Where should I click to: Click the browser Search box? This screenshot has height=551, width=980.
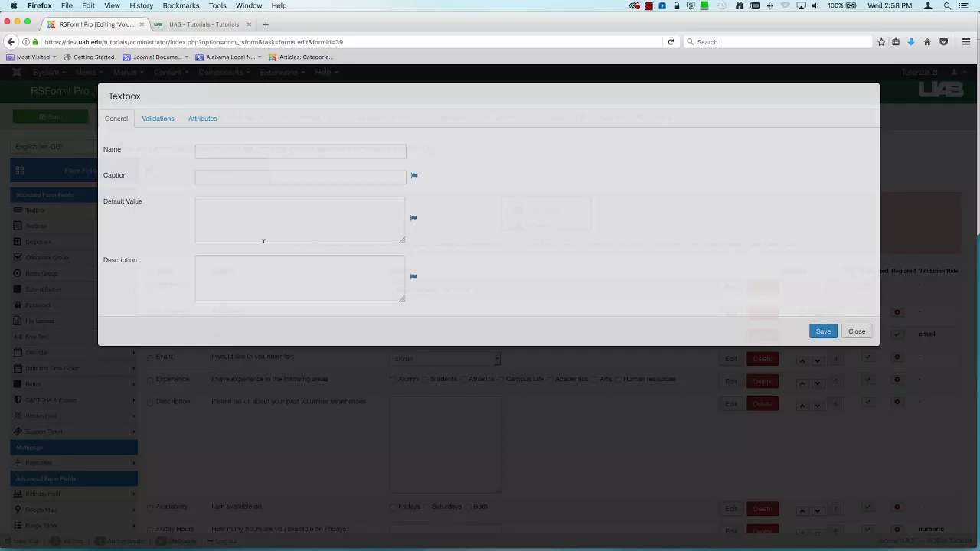click(x=777, y=42)
